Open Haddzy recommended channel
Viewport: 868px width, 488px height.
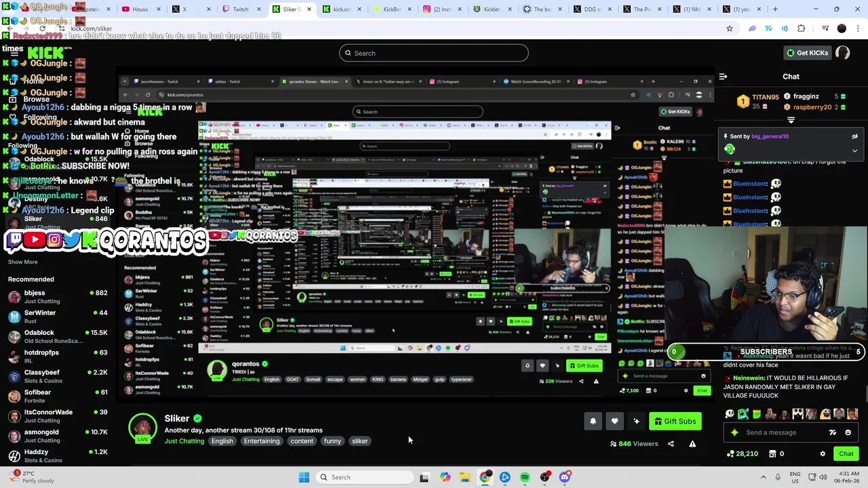pyautogui.click(x=58, y=455)
